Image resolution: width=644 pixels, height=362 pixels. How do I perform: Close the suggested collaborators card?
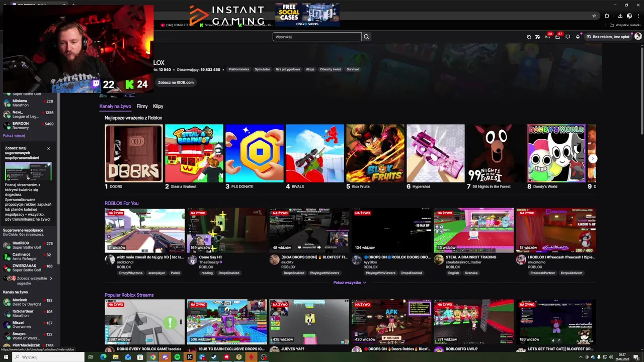(48, 148)
